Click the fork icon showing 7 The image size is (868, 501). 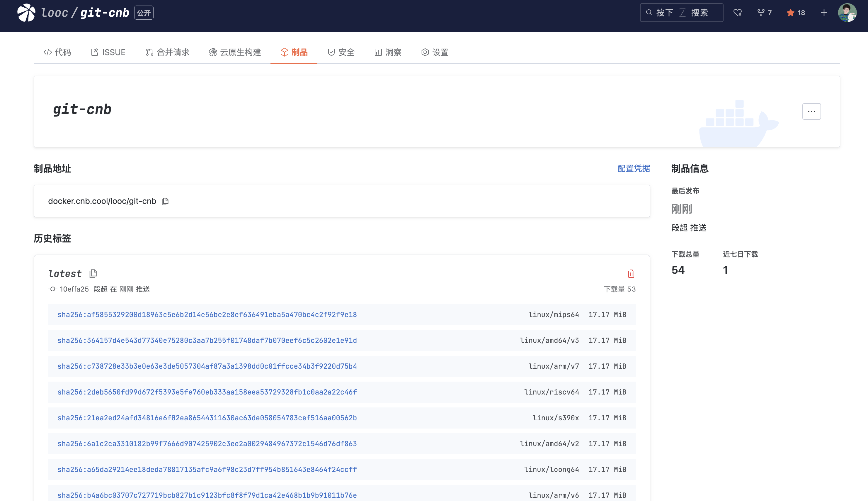point(764,12)
